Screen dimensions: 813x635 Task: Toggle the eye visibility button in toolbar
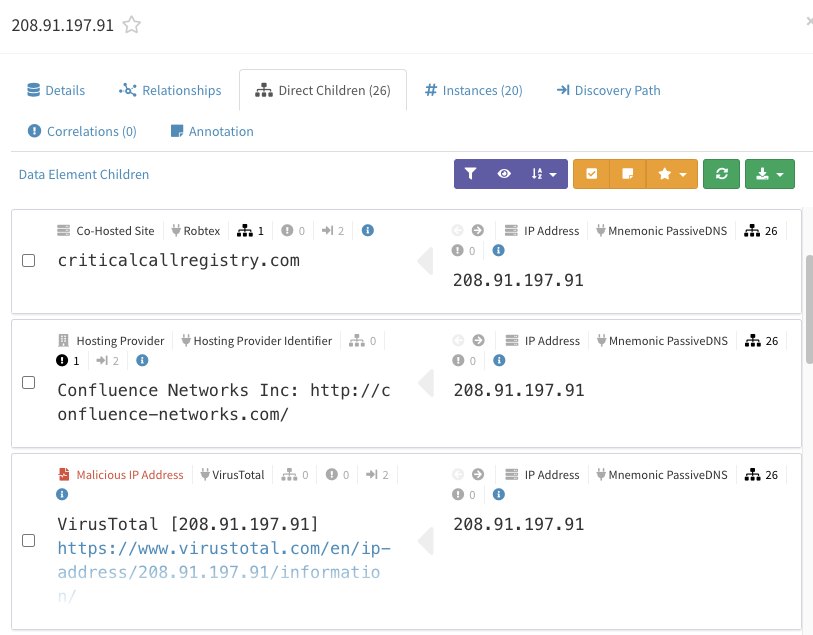(x=504, y=174)
